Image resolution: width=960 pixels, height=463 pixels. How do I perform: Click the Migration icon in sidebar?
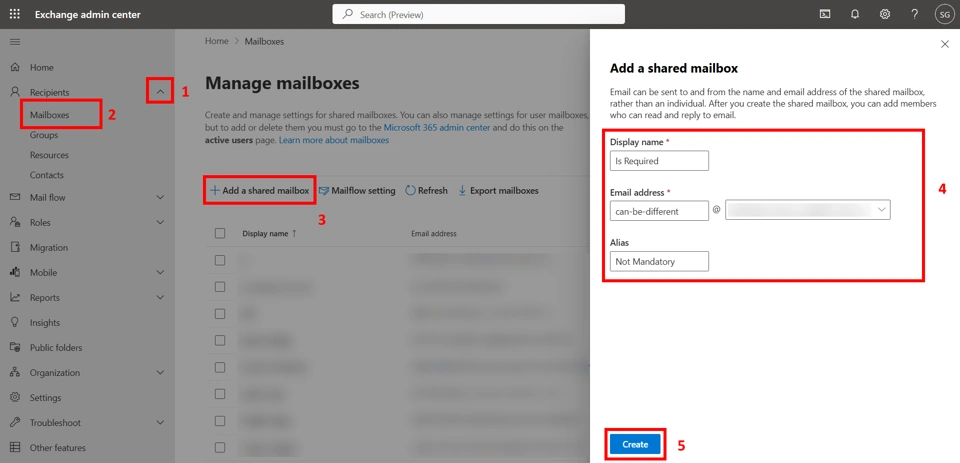tap(16, 247)
